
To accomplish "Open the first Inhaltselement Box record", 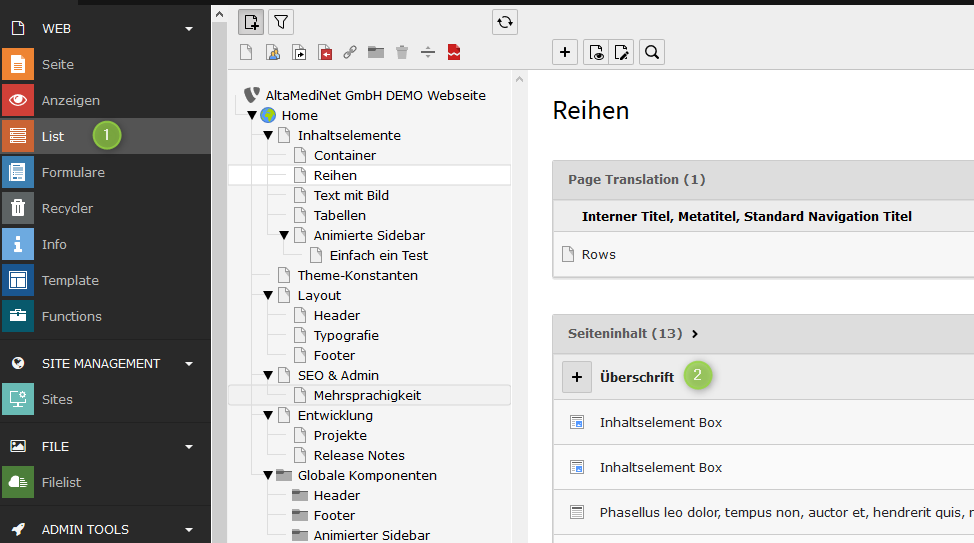I will [x=660, y=422].
